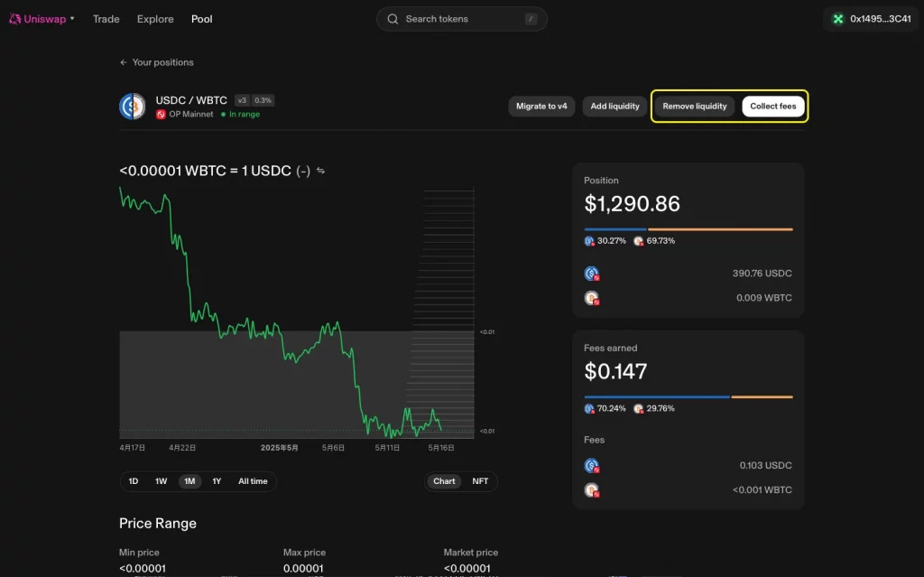Click WBTC token icon in <0.001 WBTC row
This screenshot has width=924, height=577.
pos(592,489)
